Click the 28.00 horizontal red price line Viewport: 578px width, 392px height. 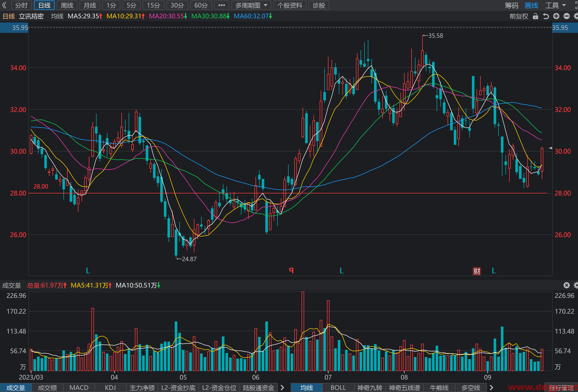288,193
